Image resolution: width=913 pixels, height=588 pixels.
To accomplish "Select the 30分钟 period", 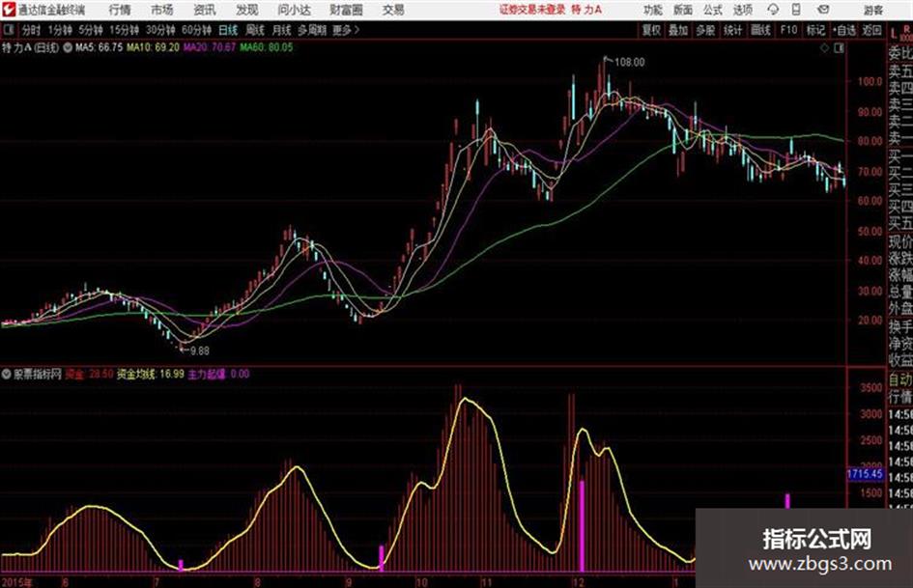I will [160, 30].
